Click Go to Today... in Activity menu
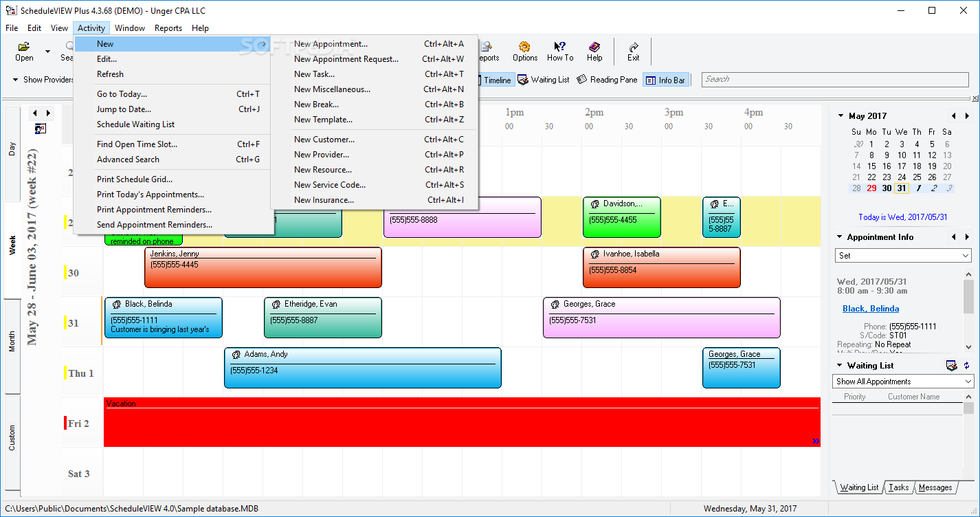The height and width of the screenshot is (517, 980). click(x=174, y=94)
